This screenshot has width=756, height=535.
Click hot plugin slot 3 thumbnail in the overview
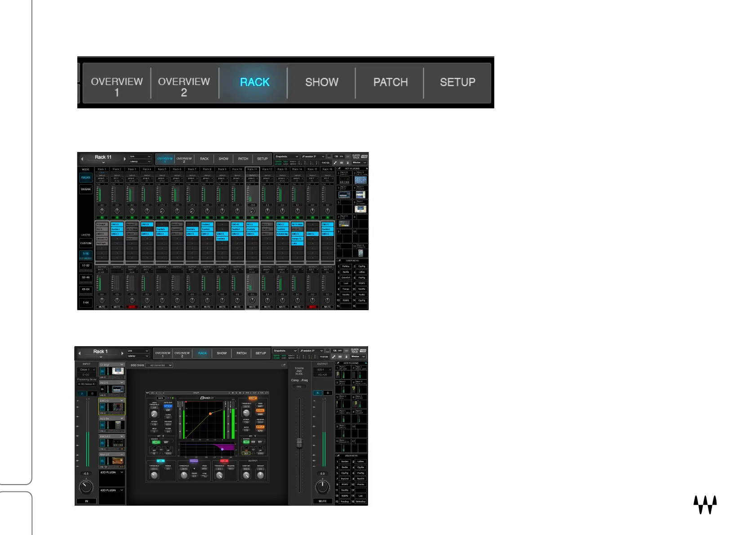tap(344, 195)
